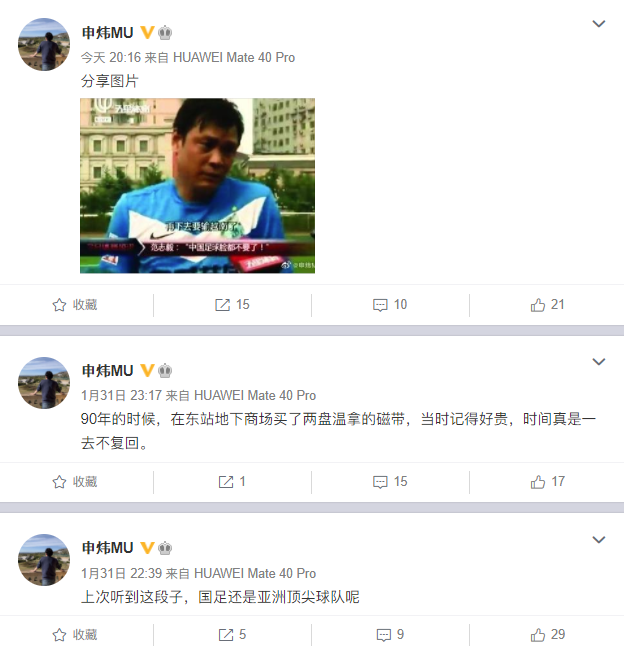Viewport: 624px width, 646px height.
Task: Open the shared photo of man in blue shirt
Action: pos(197,185)
